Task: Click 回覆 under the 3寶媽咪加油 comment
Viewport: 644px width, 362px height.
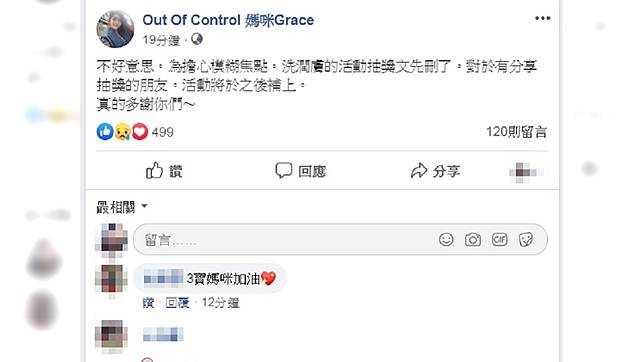Action: tap(177, 303)
